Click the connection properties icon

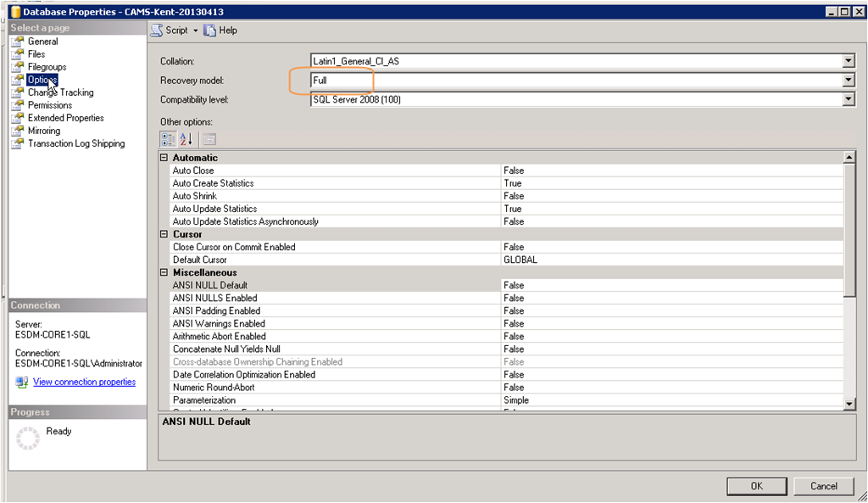[22, 383]
